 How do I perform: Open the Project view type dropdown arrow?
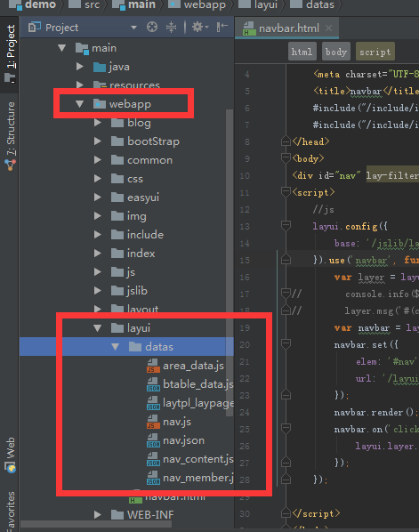pos(133,28)
